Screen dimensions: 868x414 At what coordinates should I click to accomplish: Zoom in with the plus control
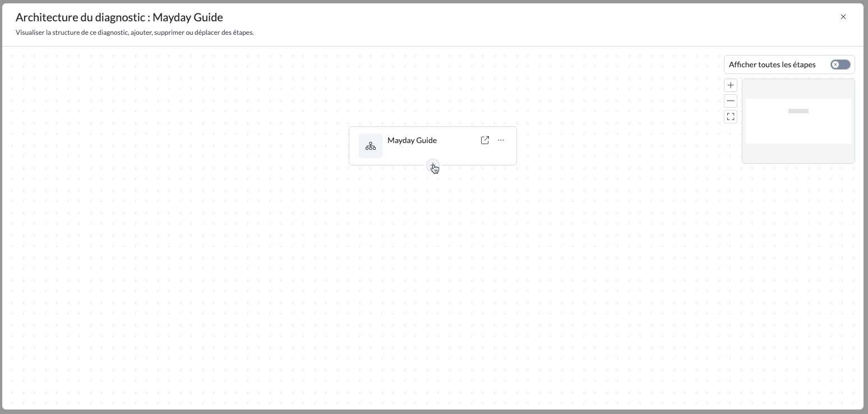731,85
